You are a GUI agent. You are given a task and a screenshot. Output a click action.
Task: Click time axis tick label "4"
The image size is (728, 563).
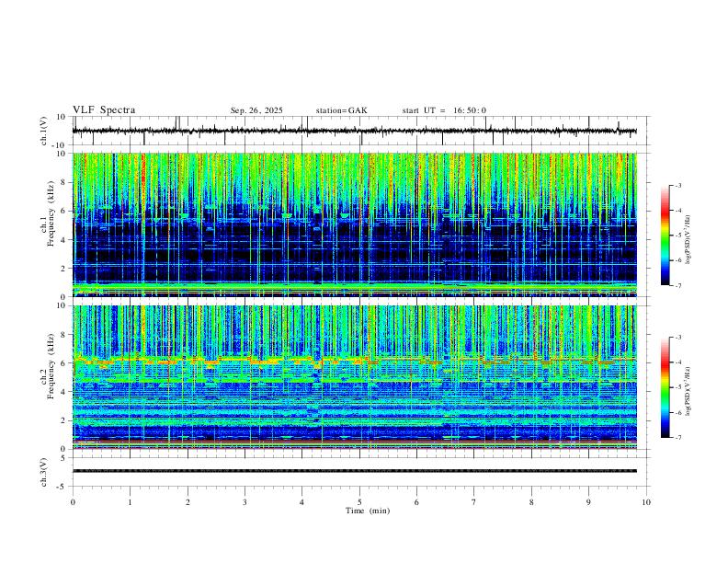tap(301, 502)
